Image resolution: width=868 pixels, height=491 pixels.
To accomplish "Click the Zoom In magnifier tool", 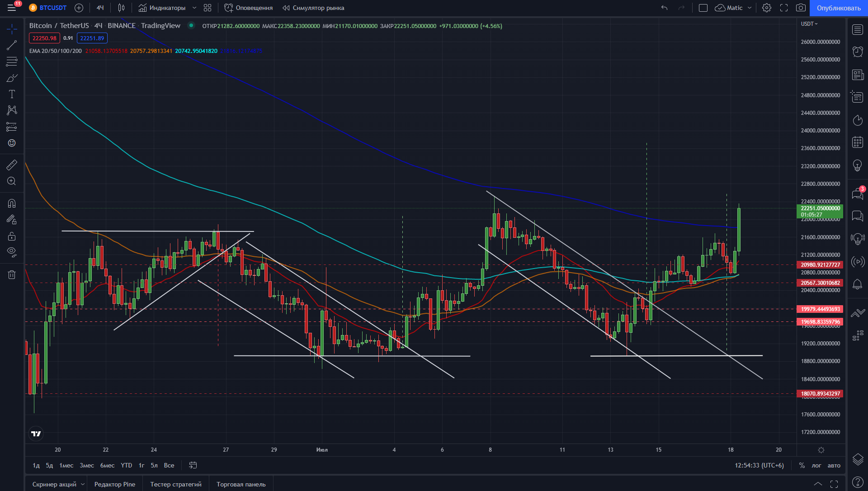I will (x=12, y=181).
